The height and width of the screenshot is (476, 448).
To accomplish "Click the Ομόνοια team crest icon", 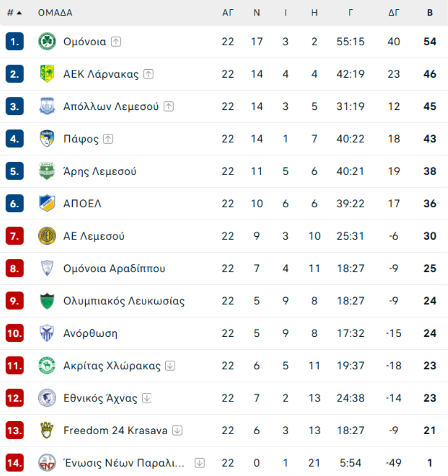I will (x=47, y=42).
